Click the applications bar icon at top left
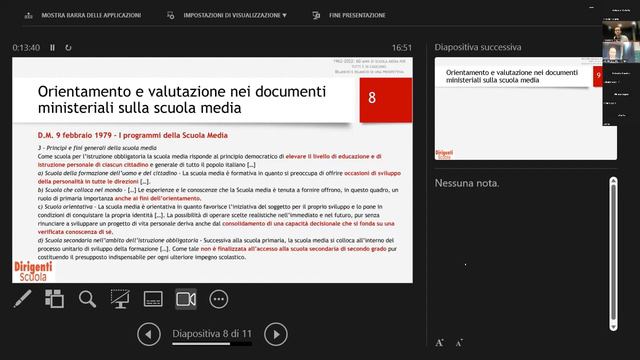640x360 pixels. 28,16
